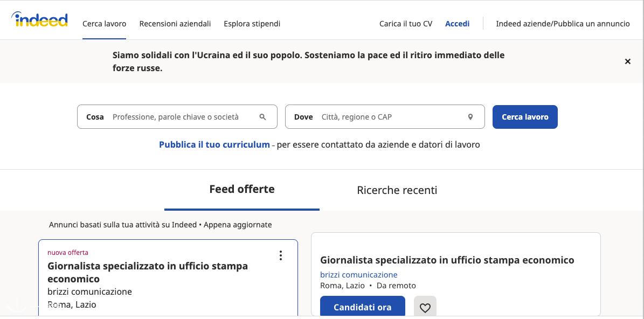
Task: Open the Giornalista specializzato job card title
Action: tap(148, 272)
